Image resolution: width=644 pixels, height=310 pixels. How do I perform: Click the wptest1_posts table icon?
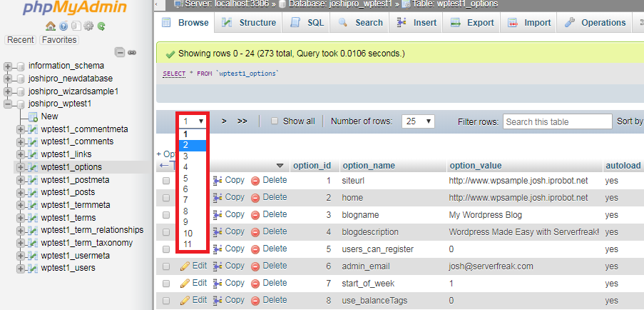[x=33, y=192]
